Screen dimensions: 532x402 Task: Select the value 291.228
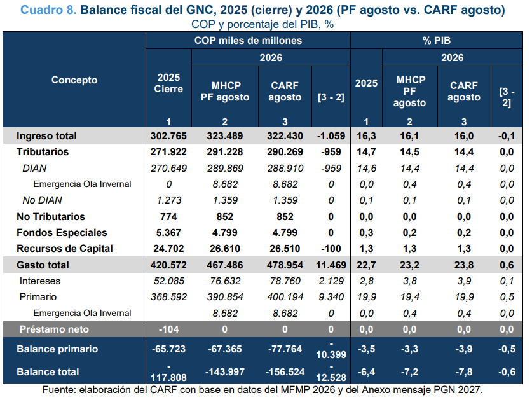225,152
